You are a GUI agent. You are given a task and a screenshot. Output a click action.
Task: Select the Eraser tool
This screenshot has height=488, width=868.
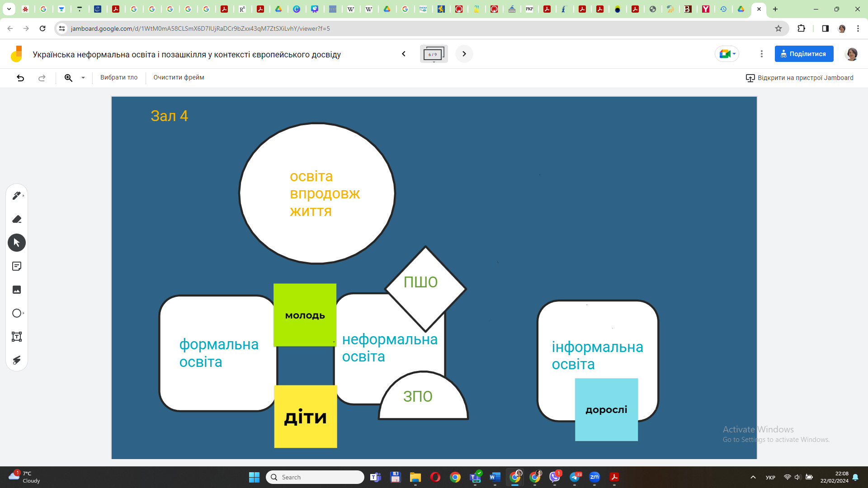coord(17,219)
